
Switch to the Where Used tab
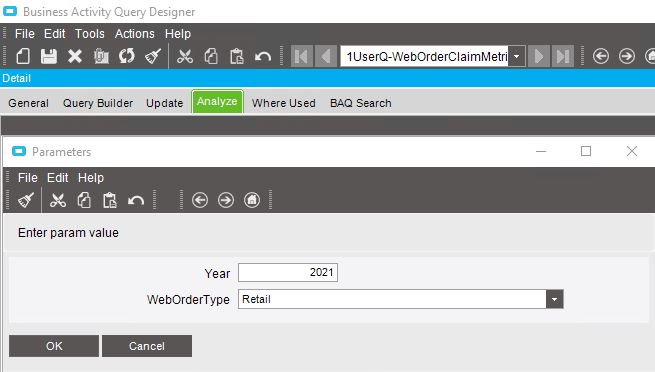coord(284,103)
